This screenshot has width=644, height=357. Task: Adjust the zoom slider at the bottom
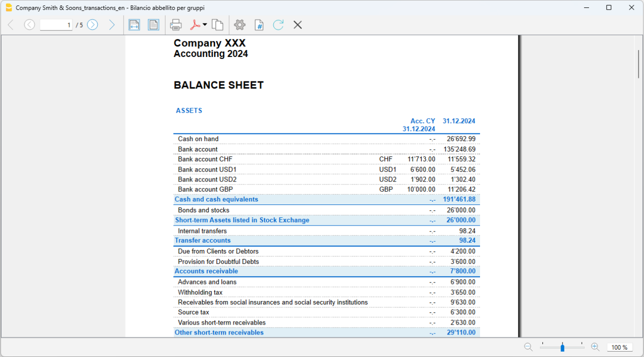(x=562, y=347)
